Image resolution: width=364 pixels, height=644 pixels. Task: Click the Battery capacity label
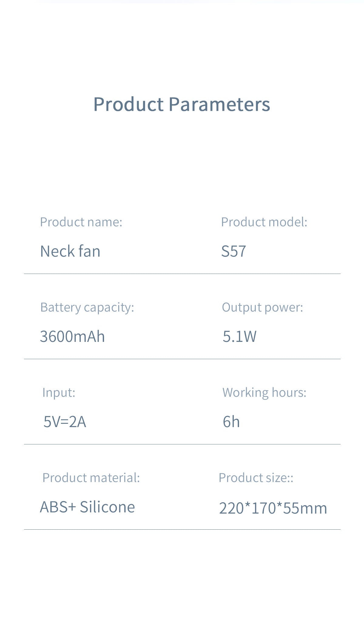click(x=87, y=307)
